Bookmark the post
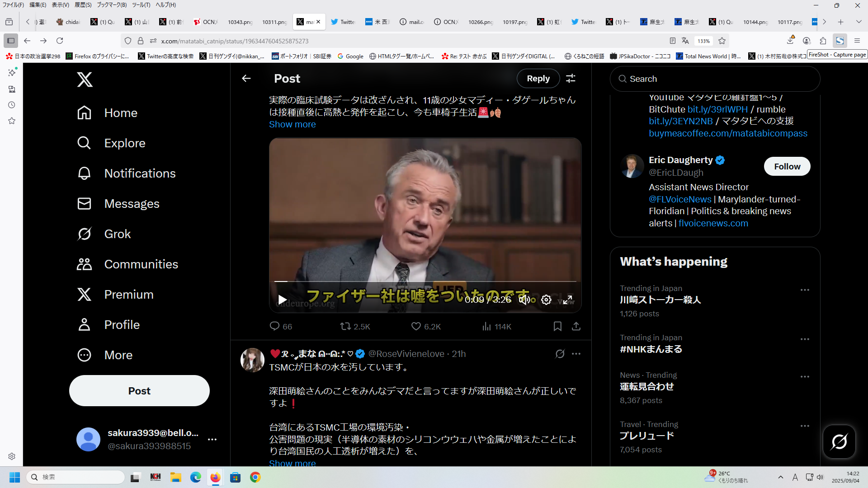 click(557, 326)
